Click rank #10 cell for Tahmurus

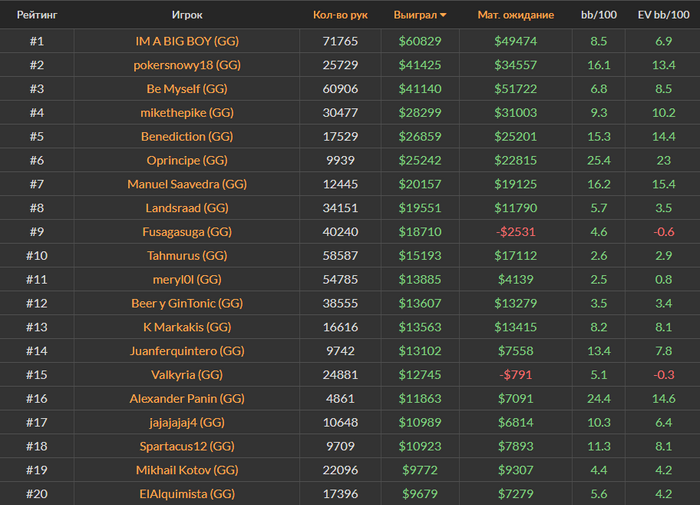[36, 256]
